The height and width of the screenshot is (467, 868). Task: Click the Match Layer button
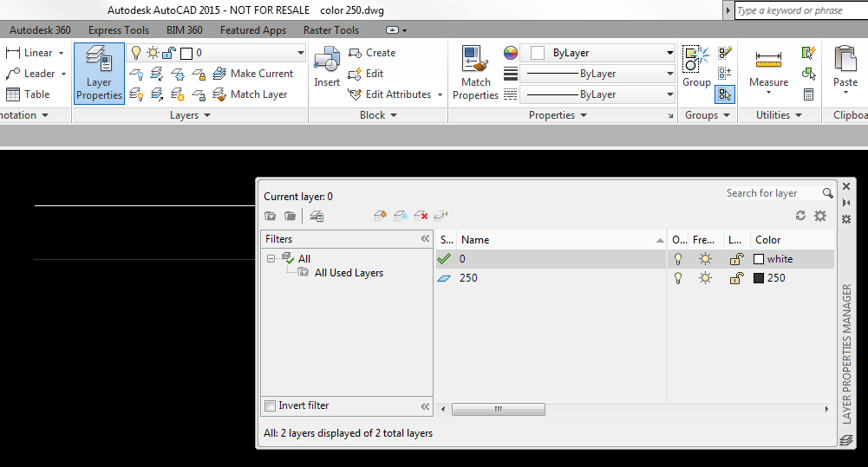tap(251, 94)
